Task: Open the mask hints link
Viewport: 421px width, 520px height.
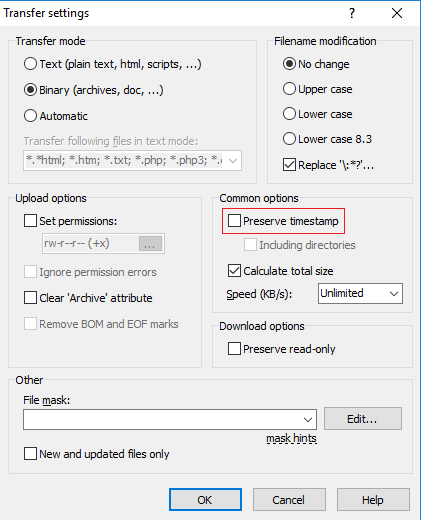Action: pos(291,438)
